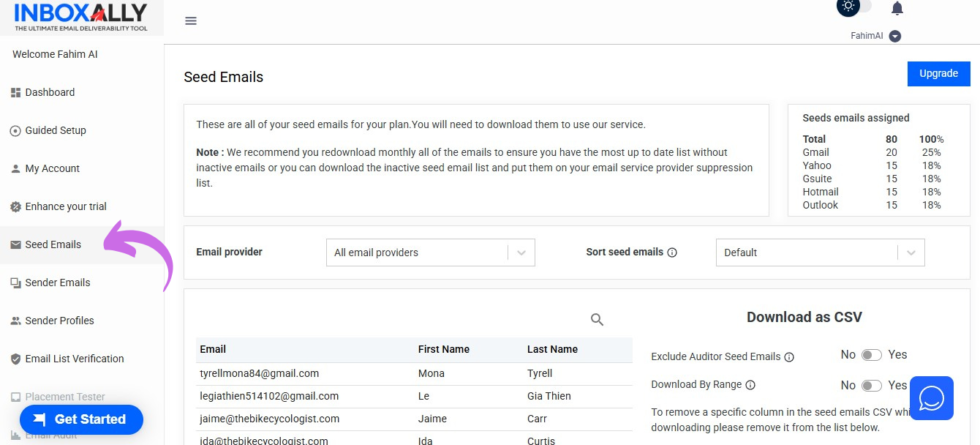Select Seed Emails in the sidebar
Screen dimensions: 980x445
coord(52,245)
